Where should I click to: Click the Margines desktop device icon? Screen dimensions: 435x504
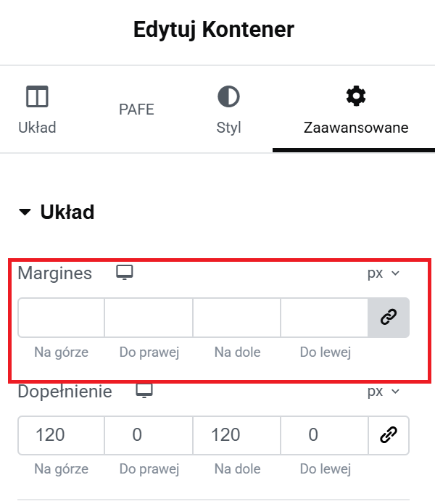click(125, 273)
